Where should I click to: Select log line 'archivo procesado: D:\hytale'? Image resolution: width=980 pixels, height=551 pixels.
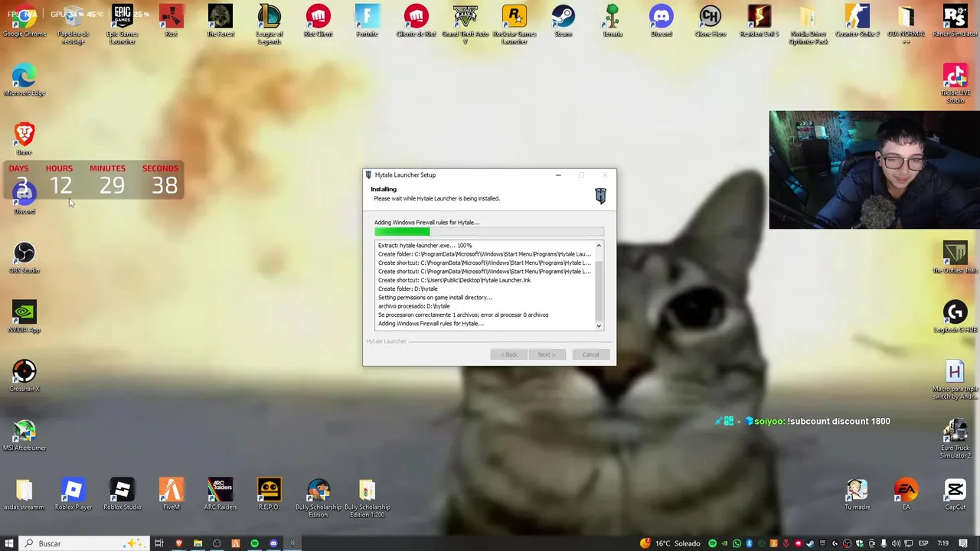click(414, 306)
